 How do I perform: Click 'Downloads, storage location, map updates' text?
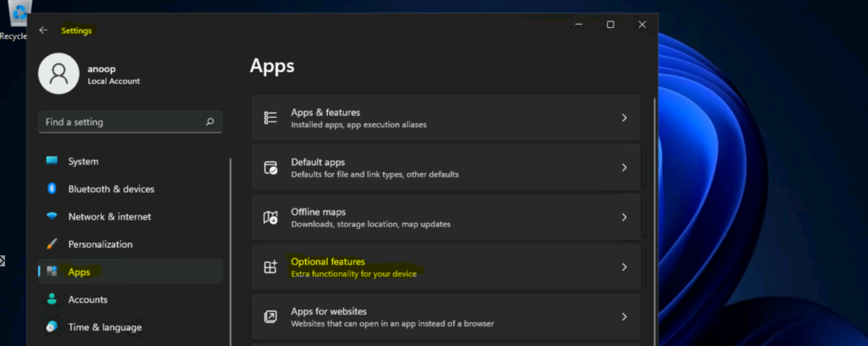click(x=371, y=225)
